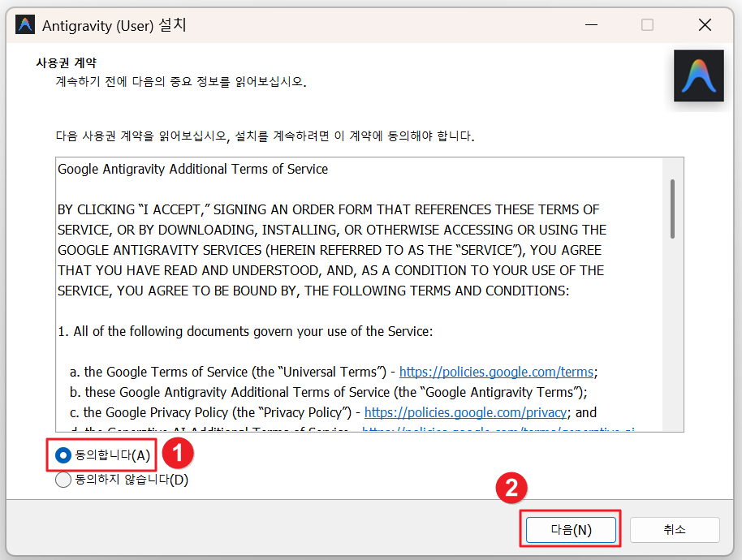Click the license agreement scrollbar thumb

pos(672,209)
